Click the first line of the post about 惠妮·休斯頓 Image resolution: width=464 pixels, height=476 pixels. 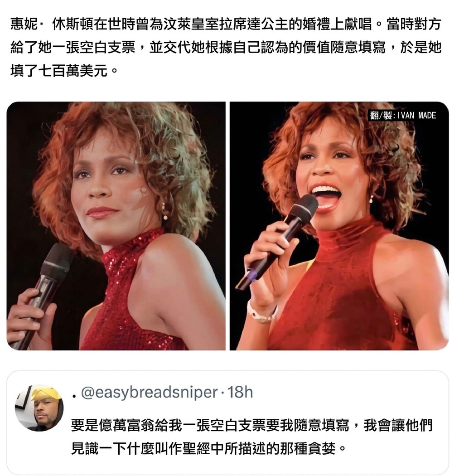pyautogui.click(x=226, y=24)
